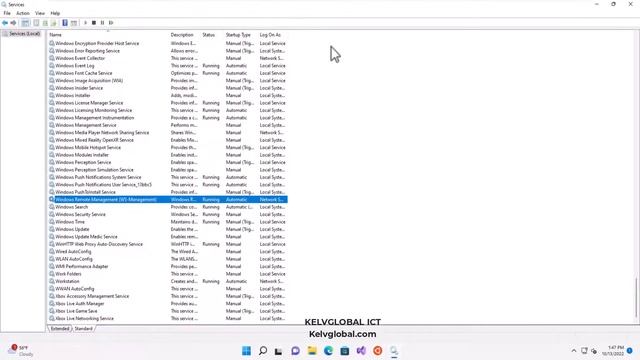Open Visual Studio from the taskbar

pos(361,351)
